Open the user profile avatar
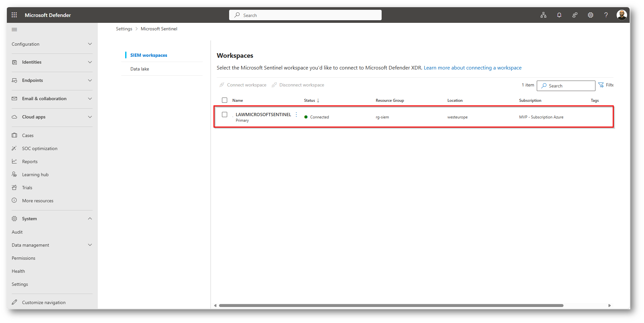Viewport: 644px width, 323px height. click(622, 15)
